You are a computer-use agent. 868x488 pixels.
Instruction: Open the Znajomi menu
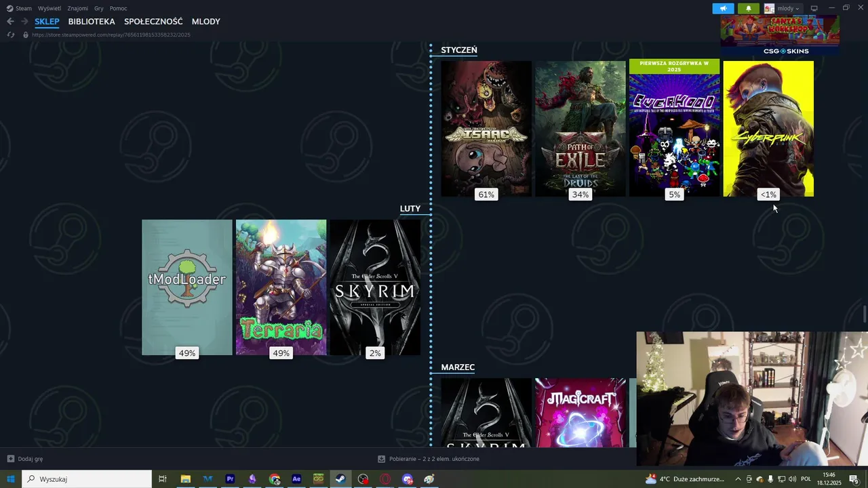point(77,8)
